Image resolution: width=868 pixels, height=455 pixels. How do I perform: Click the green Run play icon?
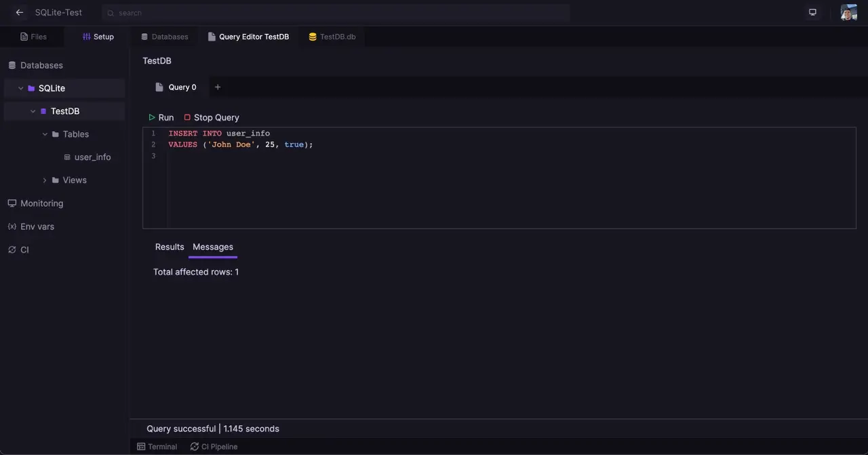pyautogui.click(x=152, y=117)
